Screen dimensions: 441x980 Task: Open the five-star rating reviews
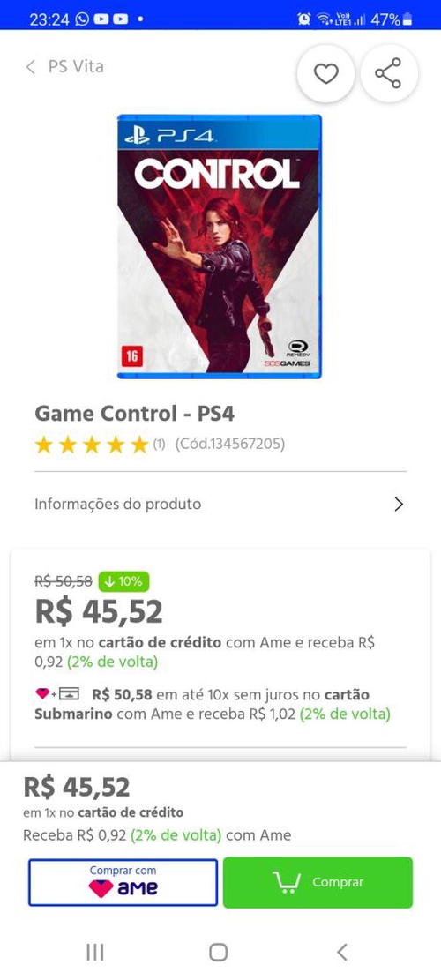(91, 445)
